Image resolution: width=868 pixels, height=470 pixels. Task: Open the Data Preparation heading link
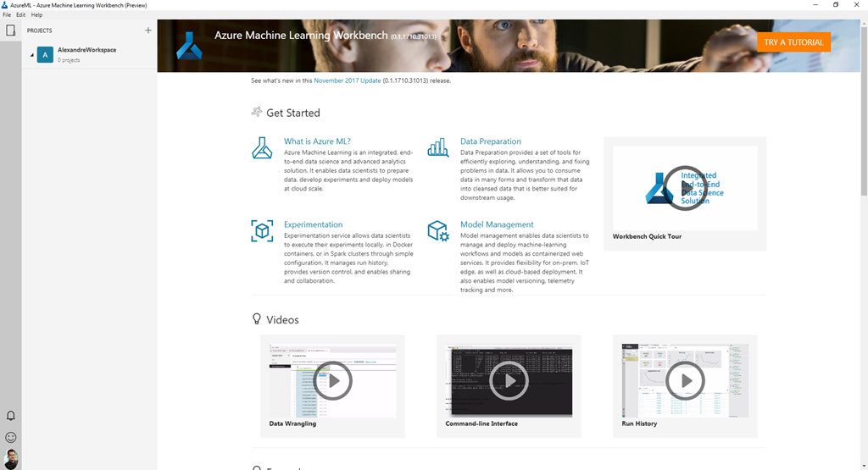tap(491, 141)
